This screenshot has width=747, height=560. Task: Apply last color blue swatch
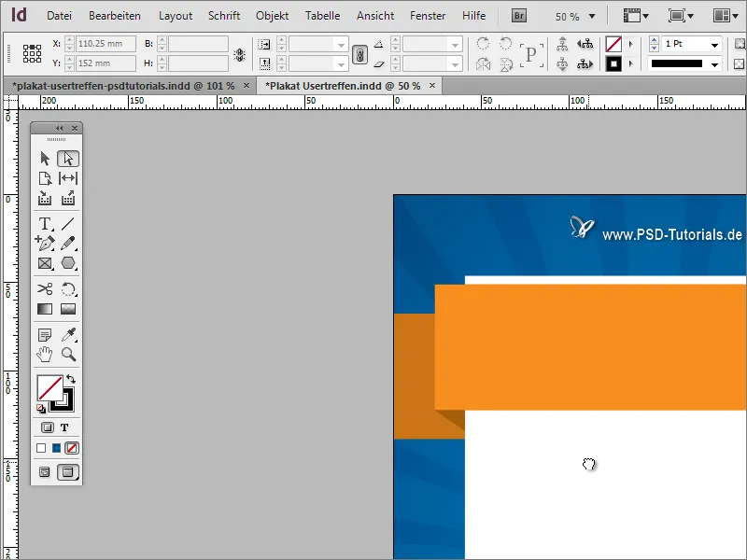click(56, 448)
